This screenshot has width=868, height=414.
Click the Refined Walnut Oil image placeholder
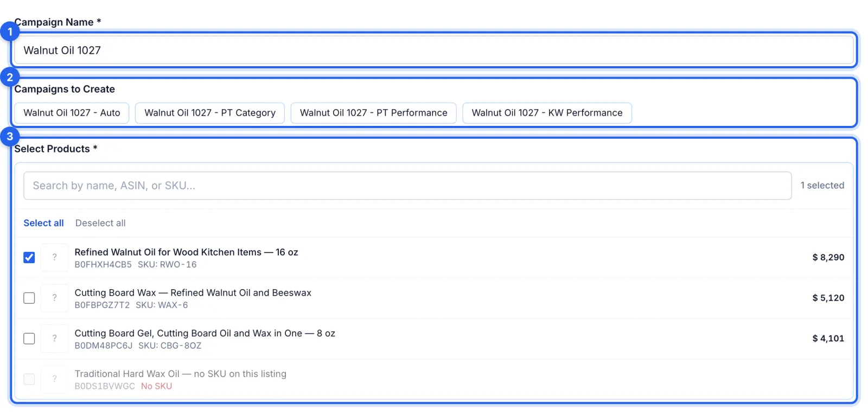pos(55,257)
